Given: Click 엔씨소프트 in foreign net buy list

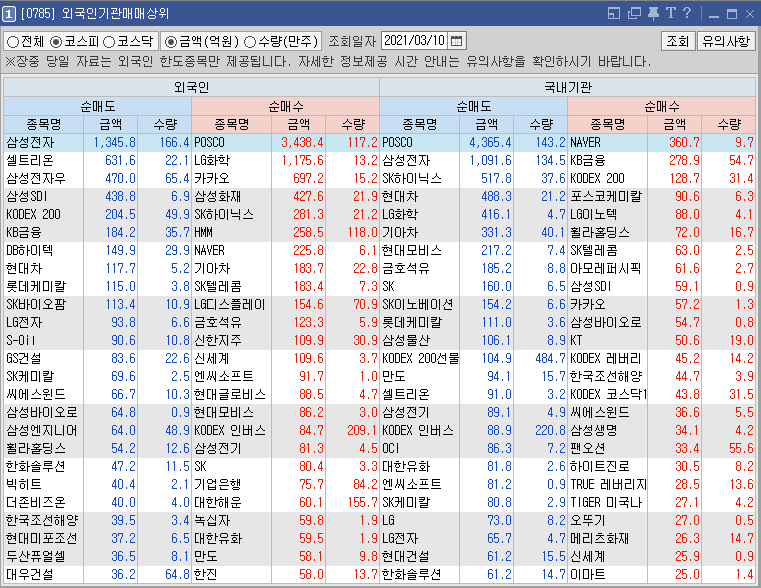Looking at the screenshot, I should 223,376.
